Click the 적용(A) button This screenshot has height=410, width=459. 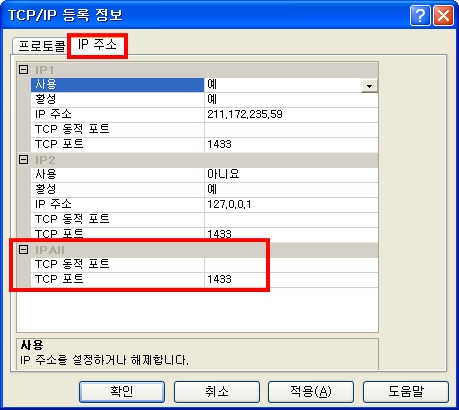[x=311, y=391]
